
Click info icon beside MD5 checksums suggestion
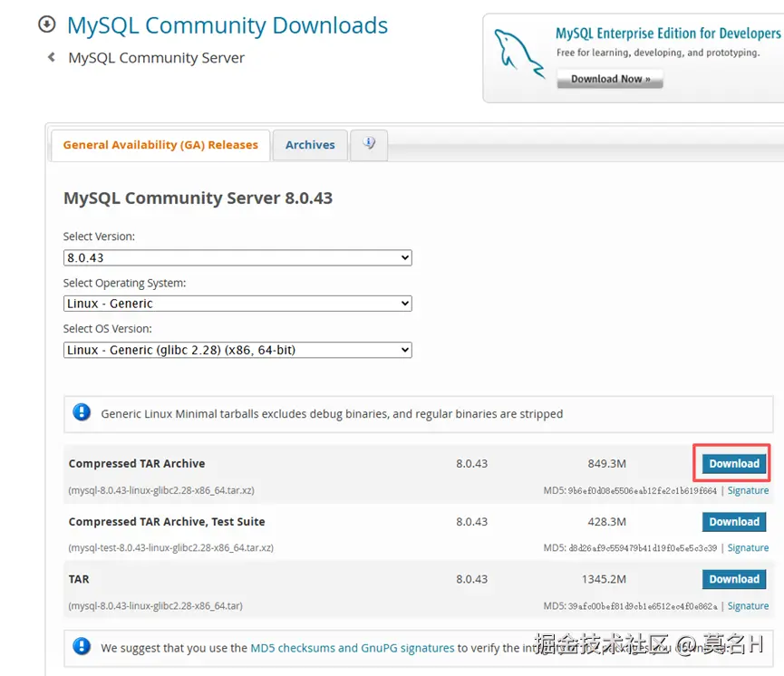click(x=82, y=646)
